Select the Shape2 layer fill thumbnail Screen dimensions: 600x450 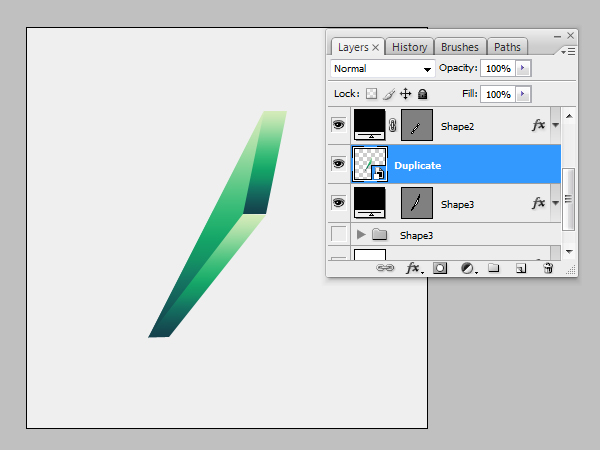[369, 125]
